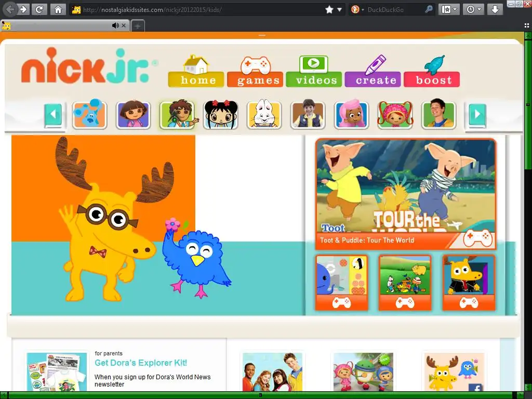Open the Dora Explorer Kit promo image
This screenshot has height=399, width=532.
(57, 372)
